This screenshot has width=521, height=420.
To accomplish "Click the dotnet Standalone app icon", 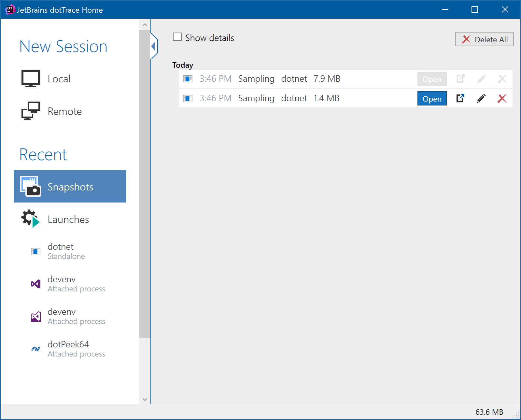I will 36,251.
